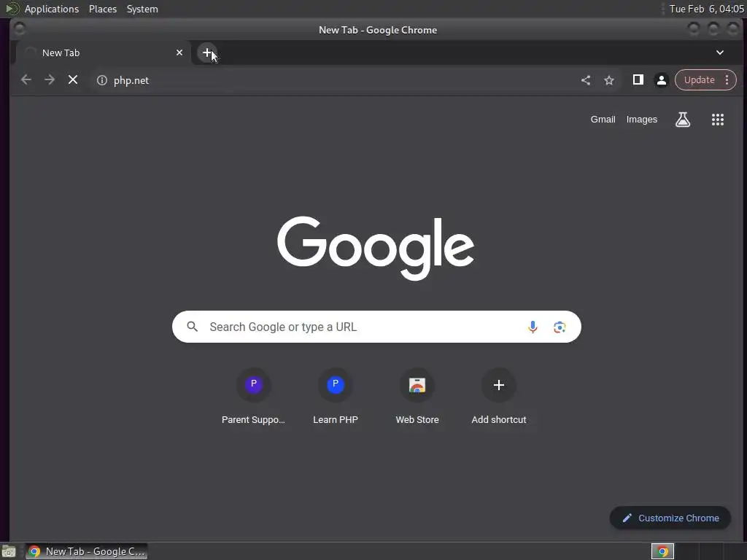
Task: Click the Google logo
Action: [376, 248]
